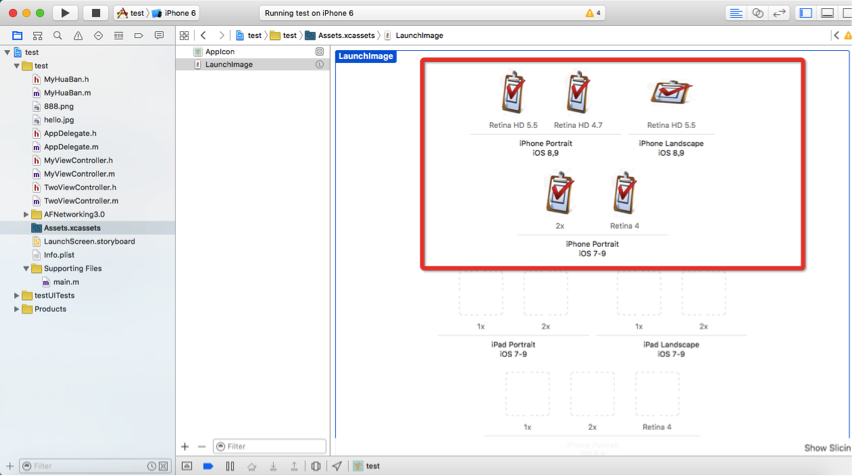Image resolution: width=865 pixels, height=476 pixels.
Task: Add file with navigator plus button
Action: point(9,466)
